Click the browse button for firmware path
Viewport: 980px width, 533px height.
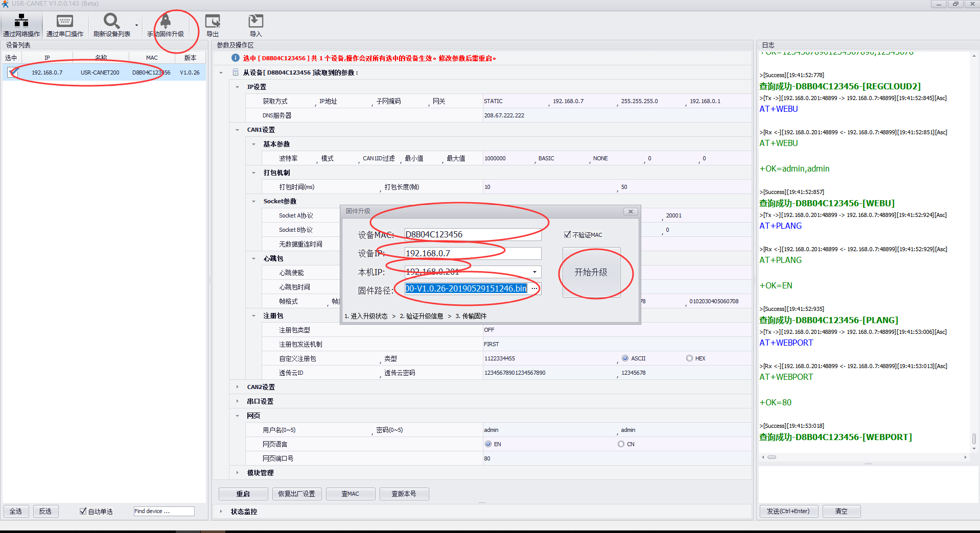(x=534, y=288)
